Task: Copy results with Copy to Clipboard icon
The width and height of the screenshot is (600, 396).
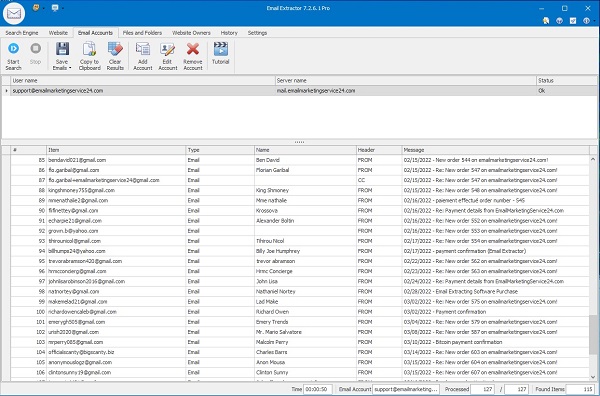Action: click(x=90, y=49)
